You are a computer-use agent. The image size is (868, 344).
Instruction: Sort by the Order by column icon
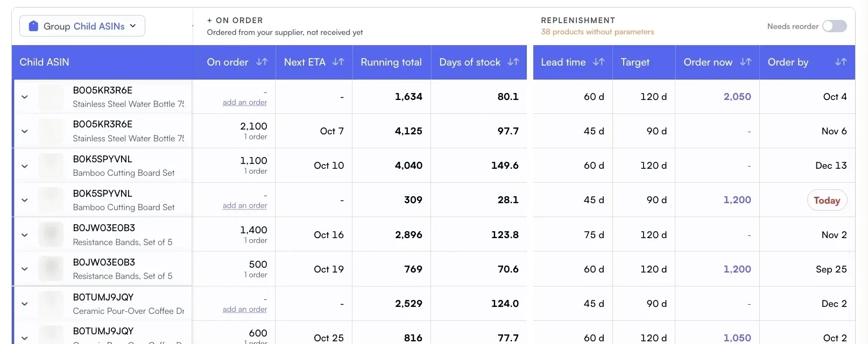[x=841, y=62]
